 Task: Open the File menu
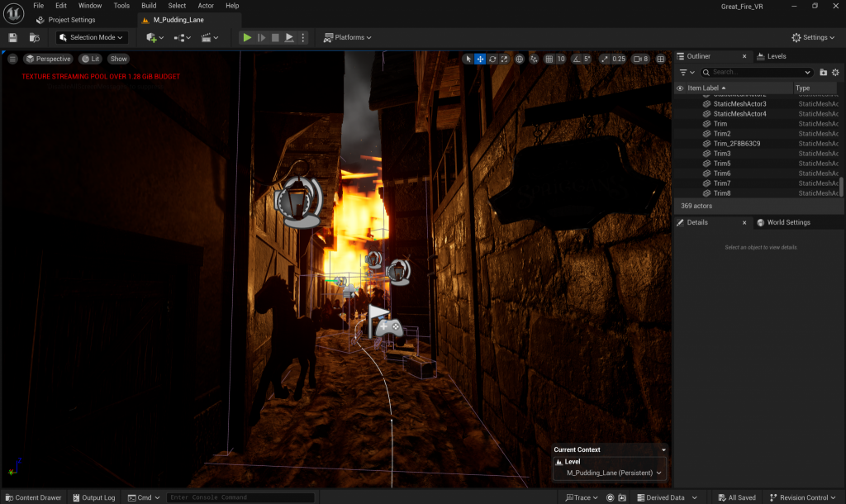click(x=38, y=6)
